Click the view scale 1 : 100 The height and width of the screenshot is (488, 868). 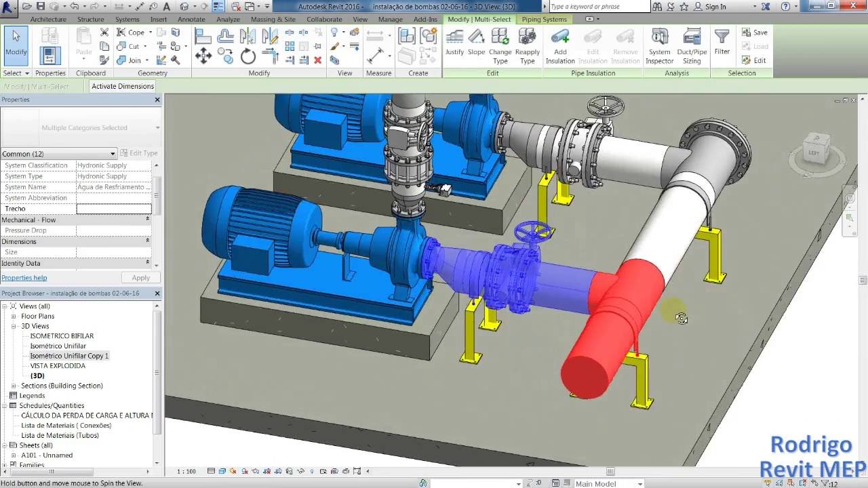pos(186,471)
